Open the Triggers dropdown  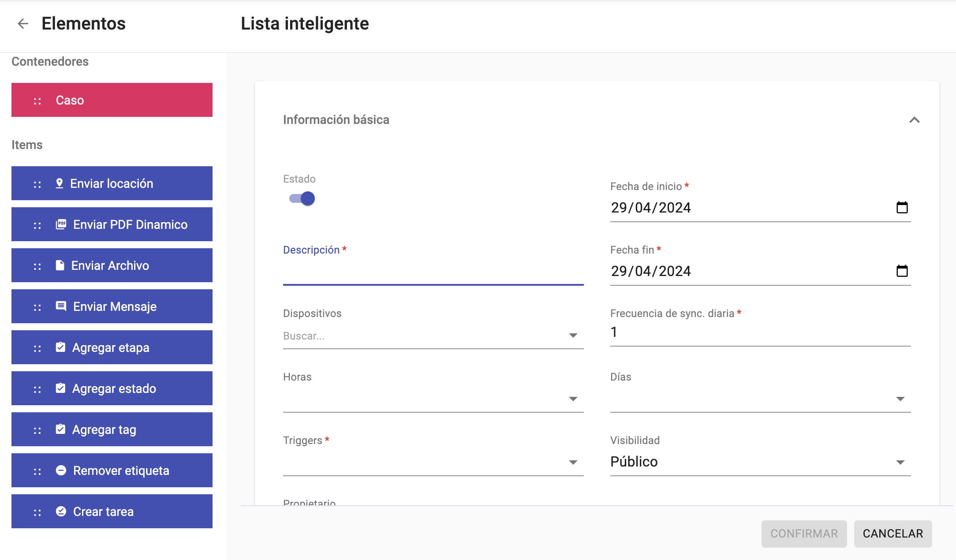[x=573, y=463]
